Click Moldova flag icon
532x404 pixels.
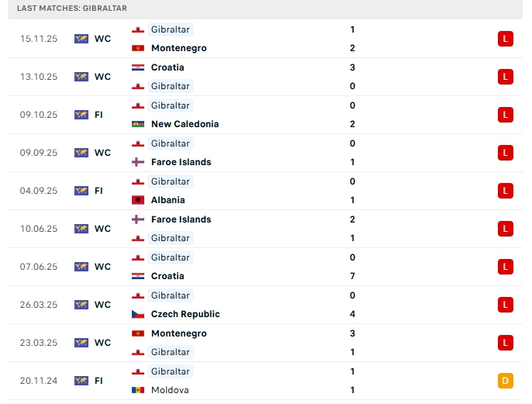point(137,390)
